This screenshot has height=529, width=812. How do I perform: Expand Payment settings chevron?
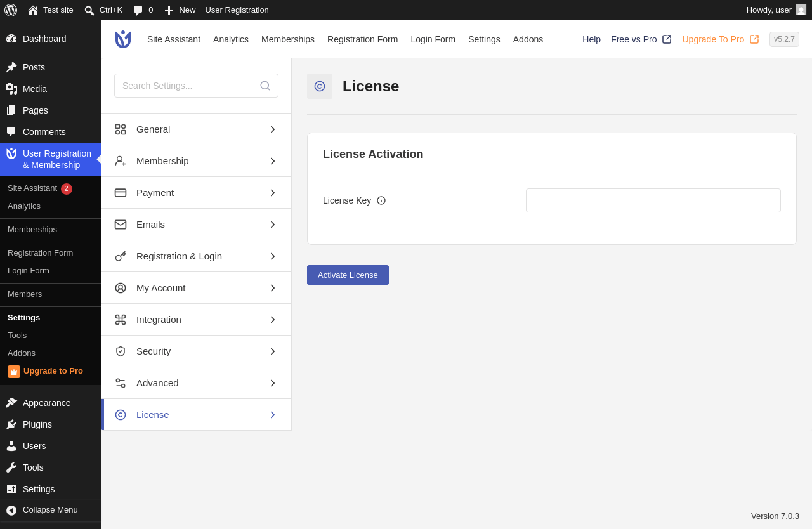[273, 193]
